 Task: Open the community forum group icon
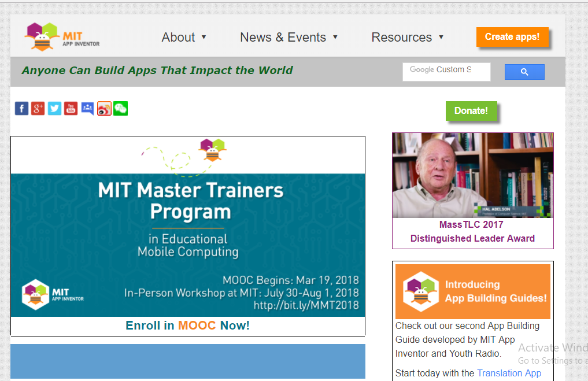click(87, 109)
